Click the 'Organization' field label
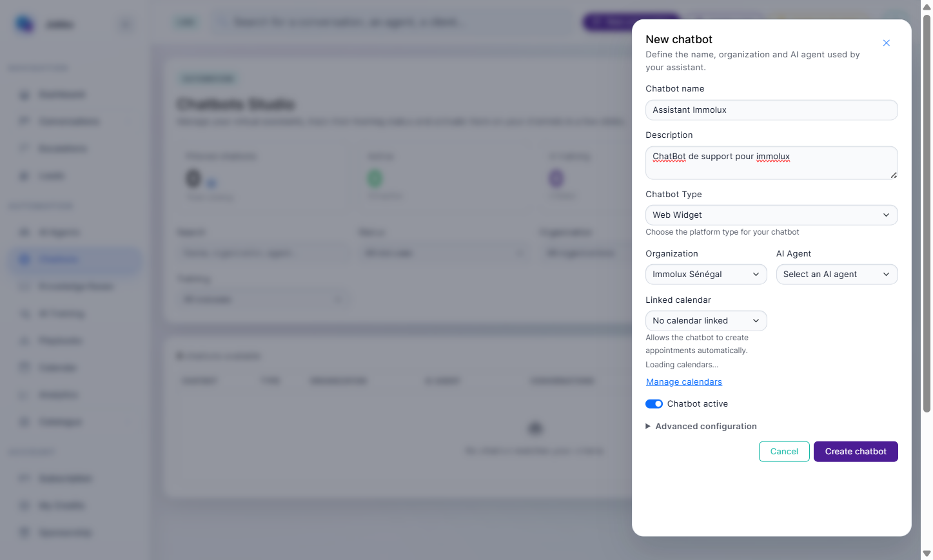Image resolution: width=933 pixels, height=560 pixels. pyautogui.click(x=672, y=254)
